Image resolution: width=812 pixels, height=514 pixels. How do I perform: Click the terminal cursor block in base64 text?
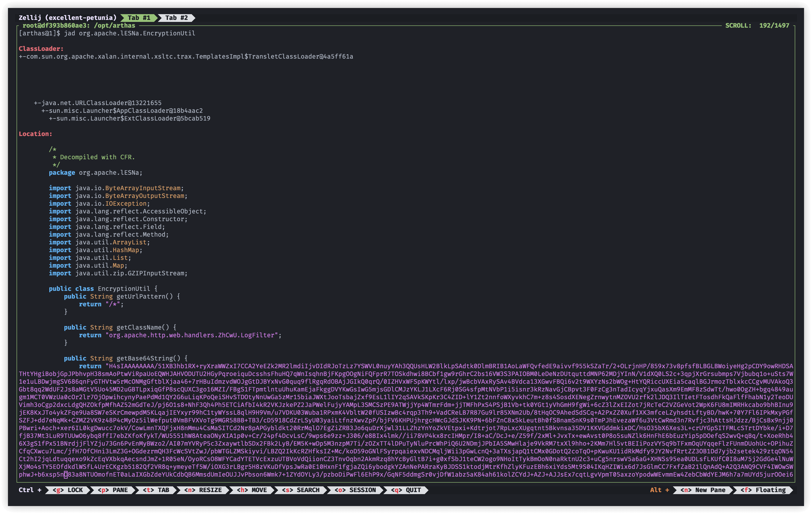click(x=66, y=475)
